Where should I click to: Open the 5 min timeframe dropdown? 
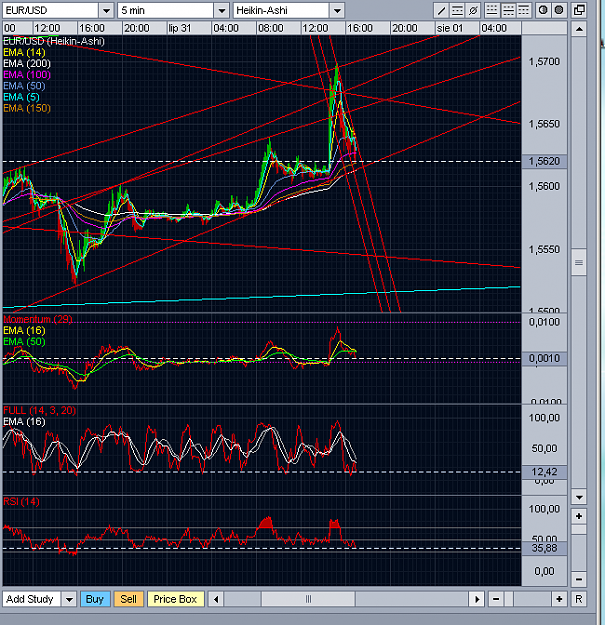tap(222, 10)
